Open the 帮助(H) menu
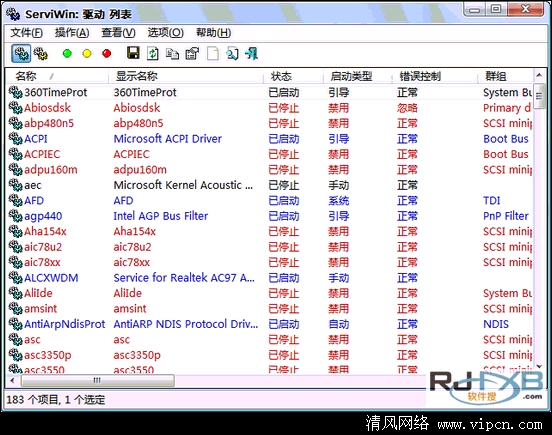 coord(213,33)
